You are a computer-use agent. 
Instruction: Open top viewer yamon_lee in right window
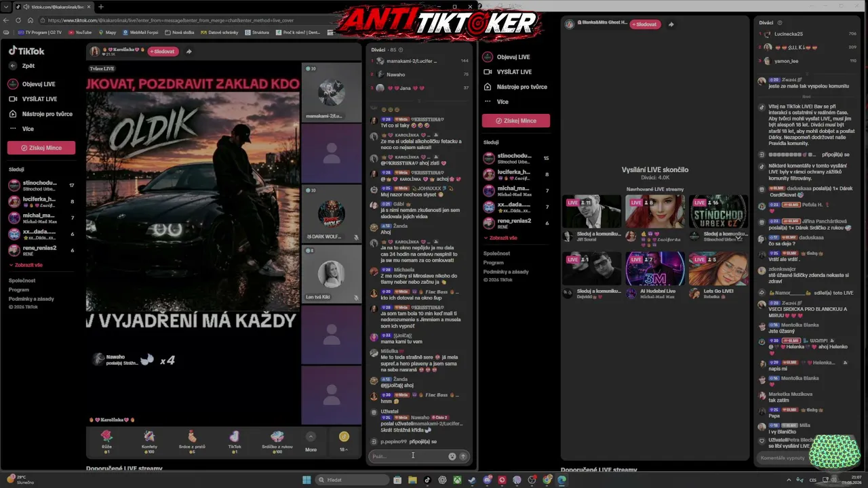coord(808,61)
